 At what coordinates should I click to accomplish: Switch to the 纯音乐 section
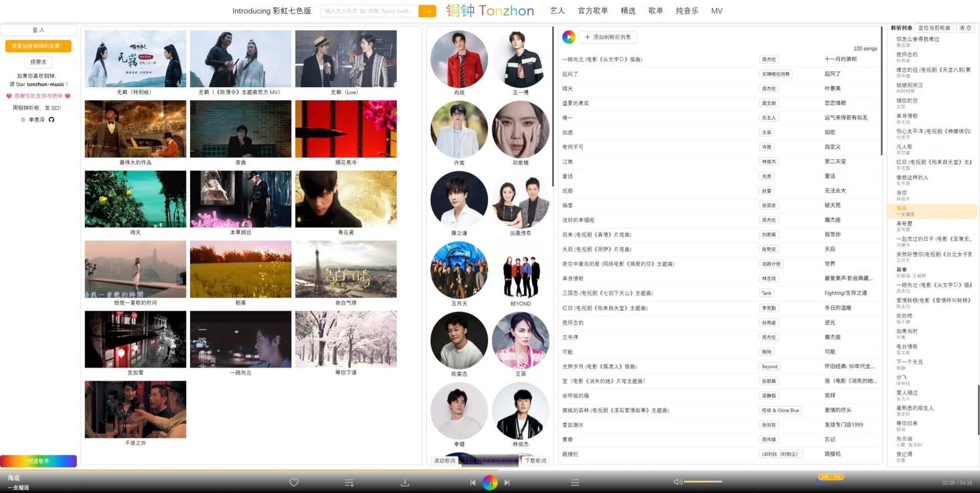point(687,11)
